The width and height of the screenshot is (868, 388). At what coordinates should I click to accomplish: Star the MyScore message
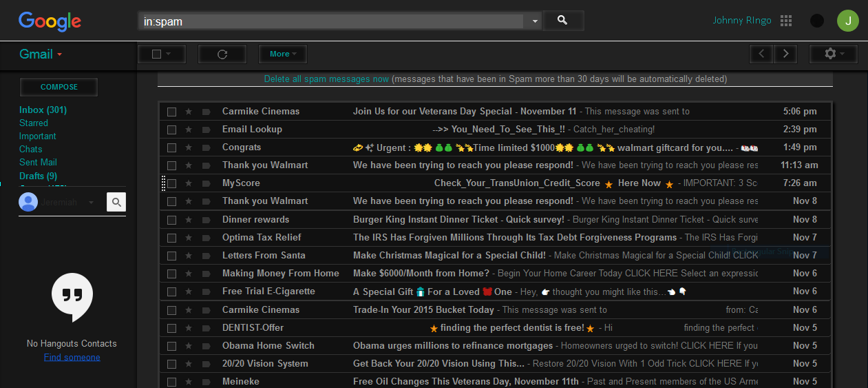pyautogui.click(x=189, y=183)
